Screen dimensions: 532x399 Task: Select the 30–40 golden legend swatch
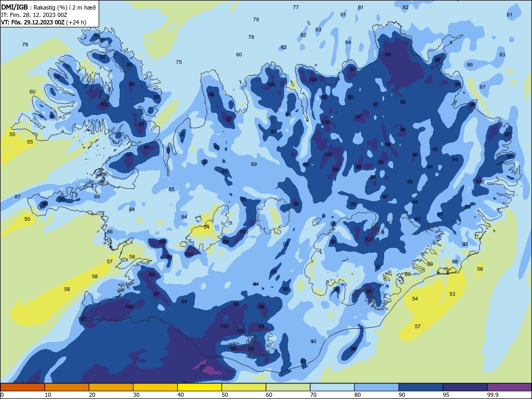click(155, 387)
